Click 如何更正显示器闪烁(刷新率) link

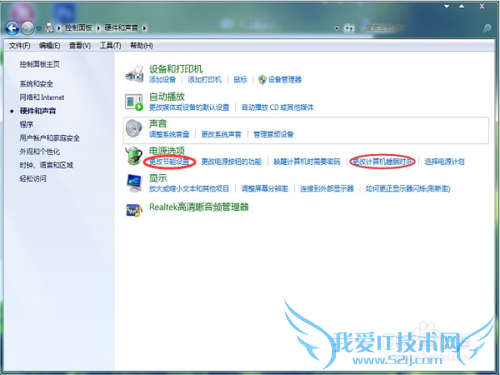tap(408, 189)
